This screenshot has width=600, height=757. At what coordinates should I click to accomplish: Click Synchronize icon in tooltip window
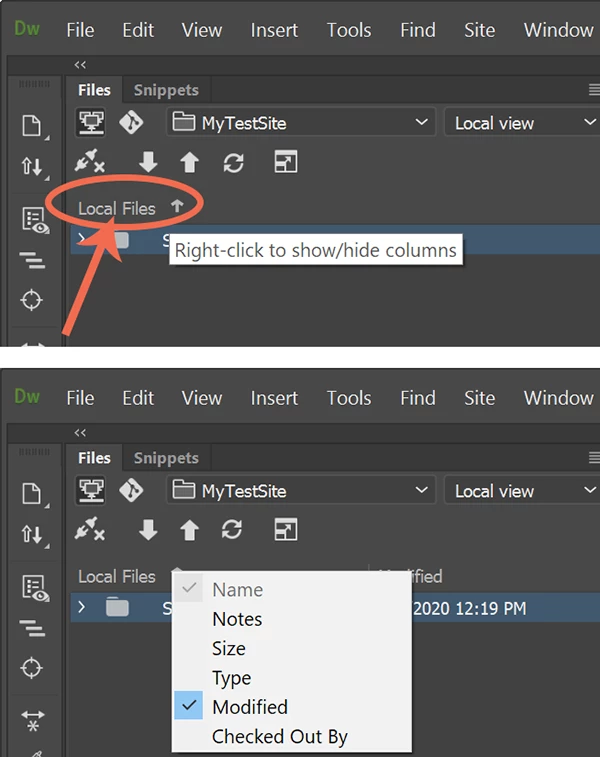pos(234,162)
